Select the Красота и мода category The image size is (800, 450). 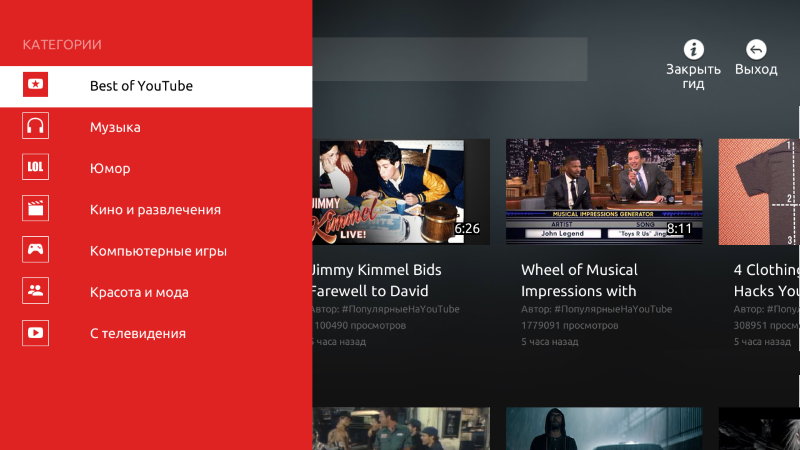(156, 292)
